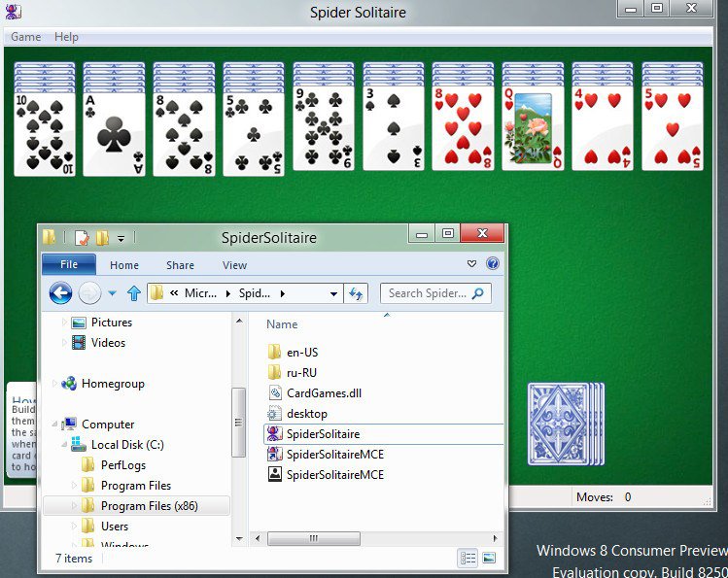This screenshot has width=728, height=578.
Task: Click the Micr... breadcrumb segment
Action: pos(200,293)
